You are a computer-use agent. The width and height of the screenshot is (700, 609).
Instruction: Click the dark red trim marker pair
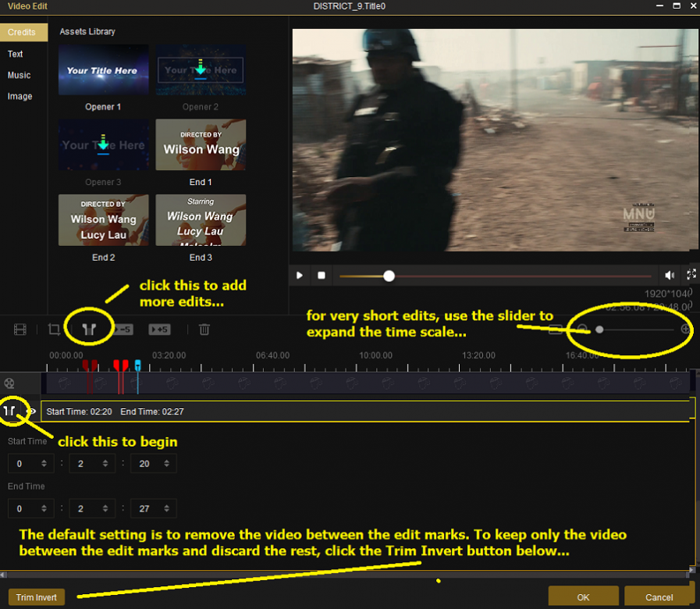pyautogui.click(x=90, y=365)
